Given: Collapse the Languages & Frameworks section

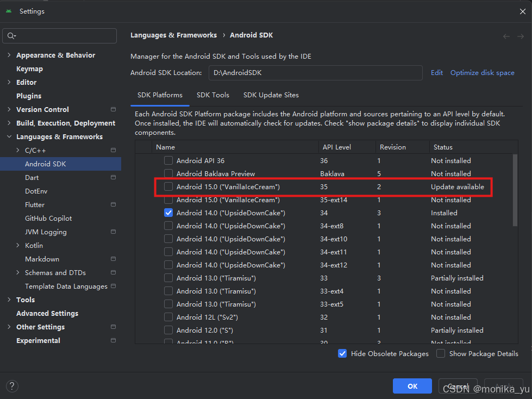Looking at the screenshot, I should coord(9,136).
